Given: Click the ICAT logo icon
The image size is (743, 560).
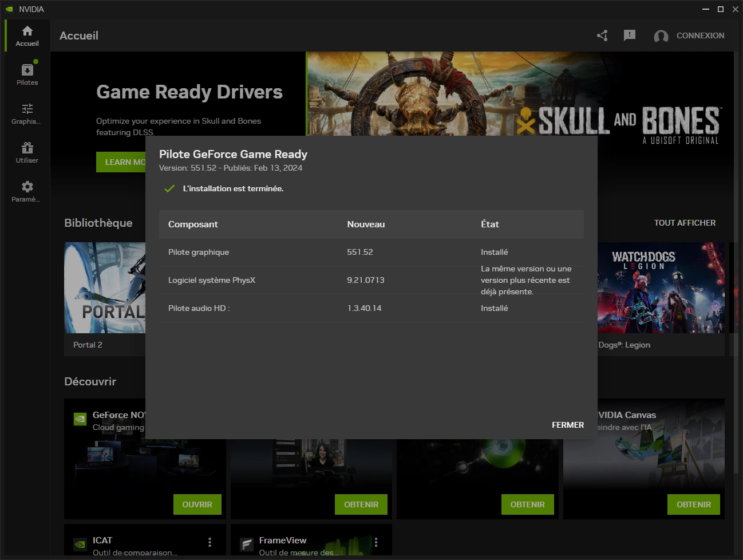Looking at the screenshot, I should (x=80, y=544).
